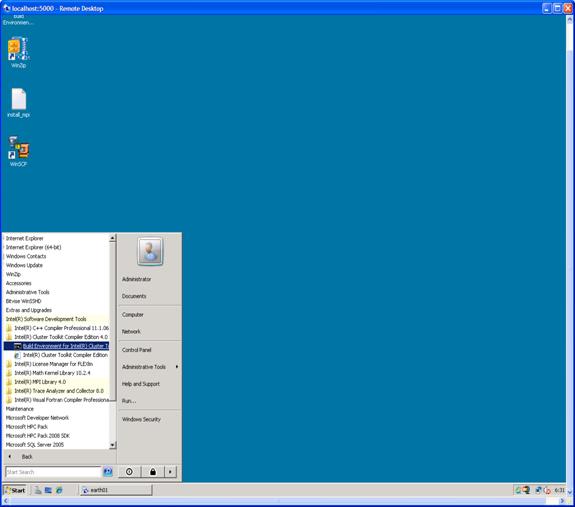Click programs list scroll up arrow
This screenshot has height=507, width=575.
[x=113, y=238]
